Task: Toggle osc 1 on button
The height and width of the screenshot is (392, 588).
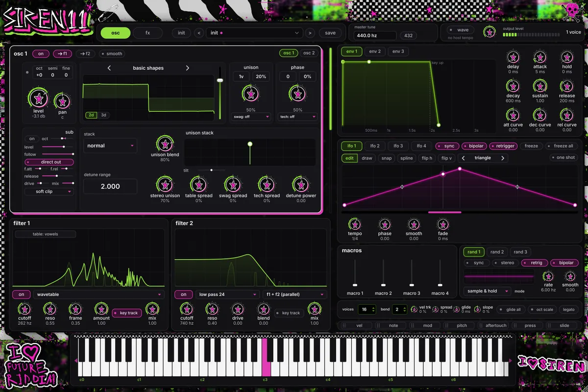Action: (41, 54)
